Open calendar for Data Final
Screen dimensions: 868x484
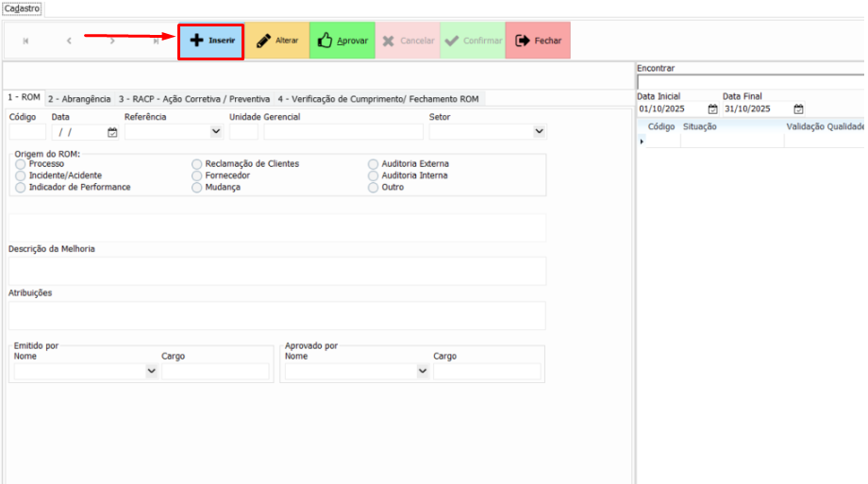(x=798, y=108)
